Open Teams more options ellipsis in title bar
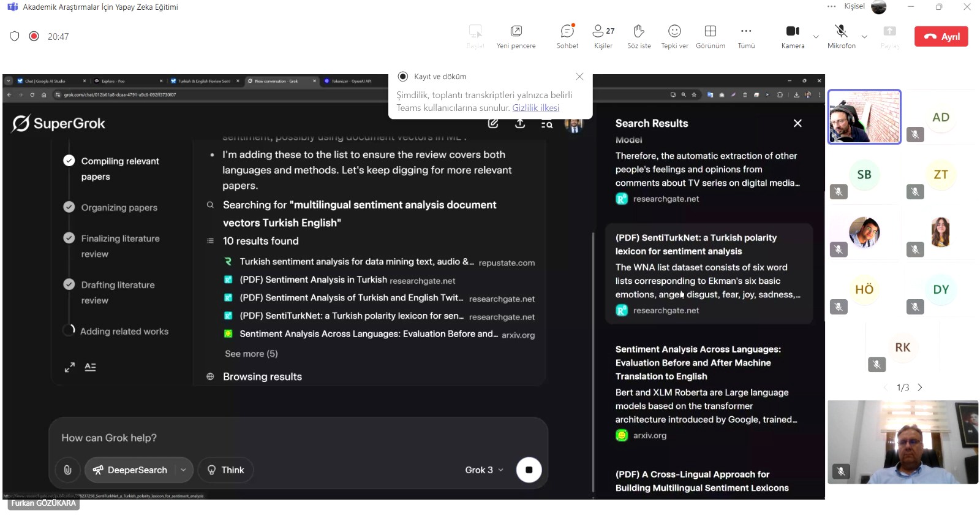The height and width of the screenshot is (518, 980). pyautogui.click(x=831, y=7)
